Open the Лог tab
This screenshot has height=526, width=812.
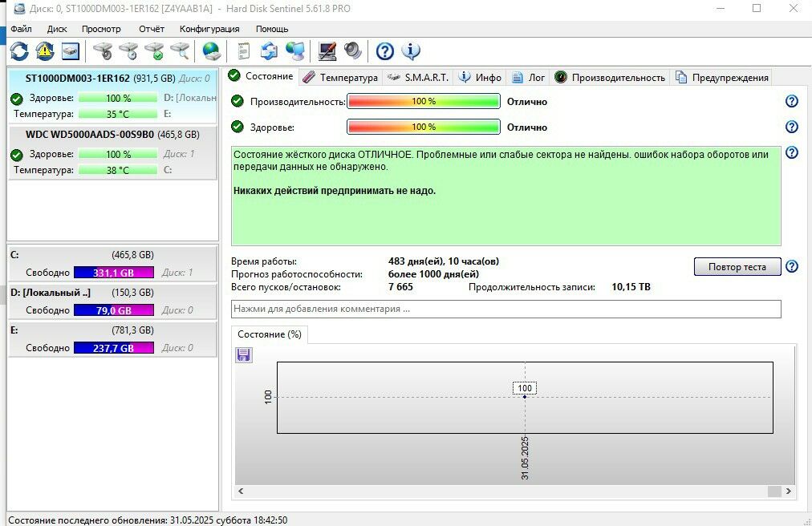528,78
